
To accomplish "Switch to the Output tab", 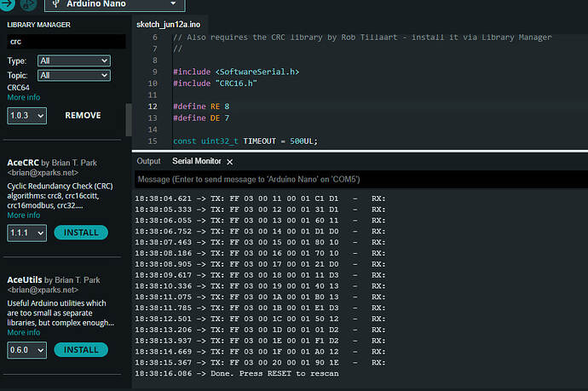I will point(148,161).
